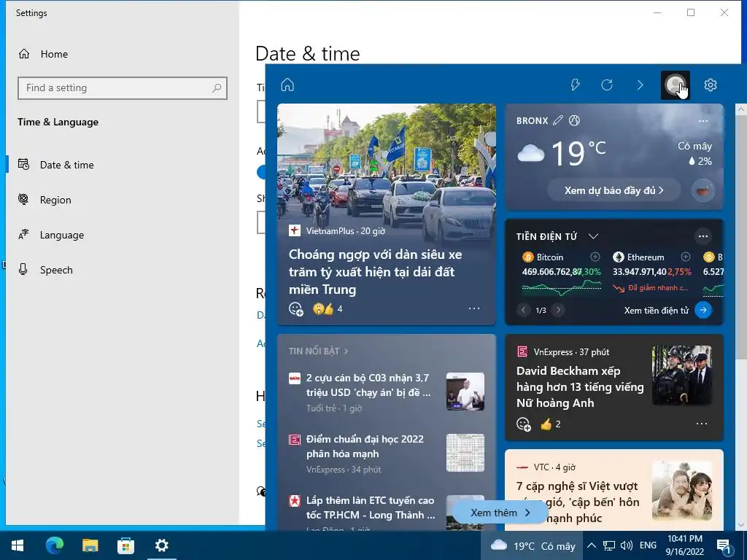Open more options on David Beckham card
This screenshot has height=560, width=747.
coord(702,424)
